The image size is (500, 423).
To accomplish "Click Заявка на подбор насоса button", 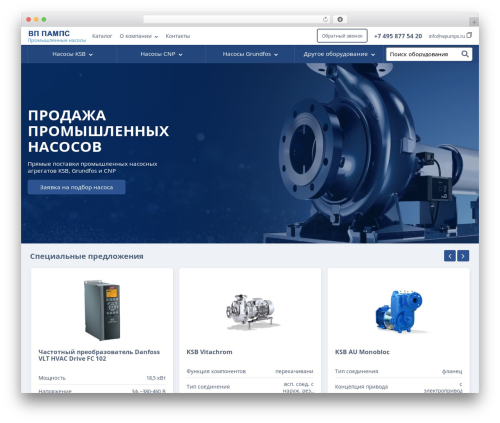I will click(77, 187).
